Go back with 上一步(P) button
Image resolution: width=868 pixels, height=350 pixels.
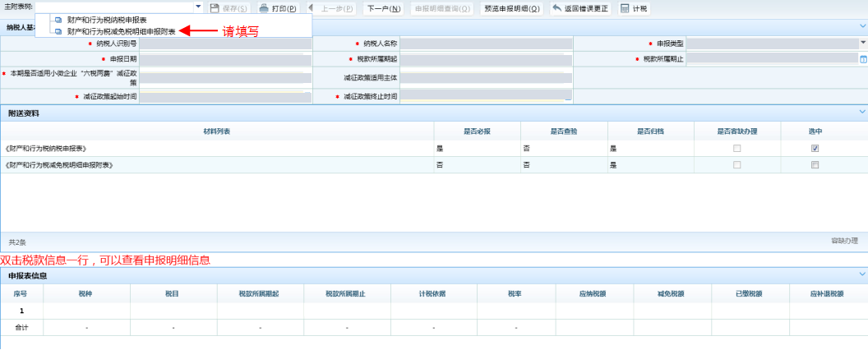[x=331, y=8]
